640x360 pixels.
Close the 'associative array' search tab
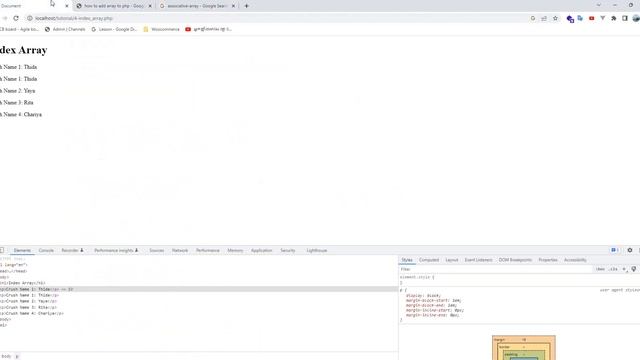click(x=233, y=6)
